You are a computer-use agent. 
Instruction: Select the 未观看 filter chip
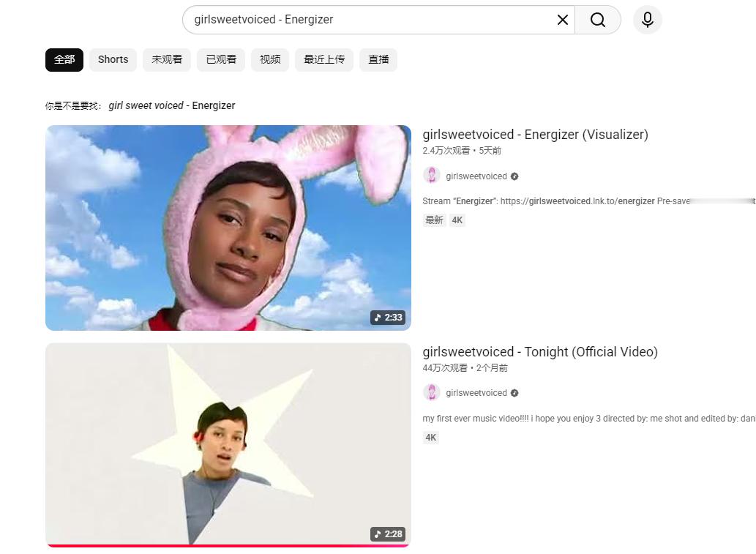tap(167, 60)
